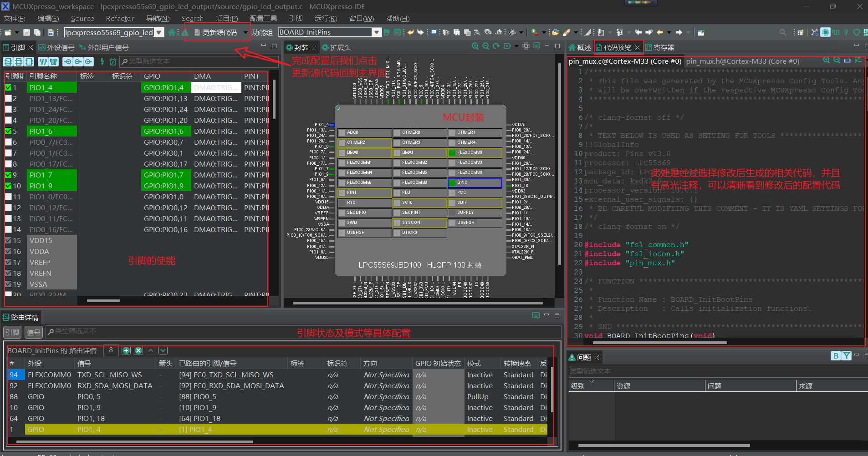868x456 pixels.
Task: Click zoom in icon in code preview panel
Action: (x=826, y=60)
